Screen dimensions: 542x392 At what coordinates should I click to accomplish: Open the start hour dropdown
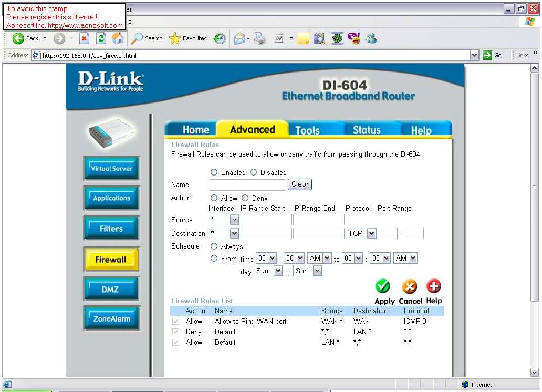click(266, 258)
